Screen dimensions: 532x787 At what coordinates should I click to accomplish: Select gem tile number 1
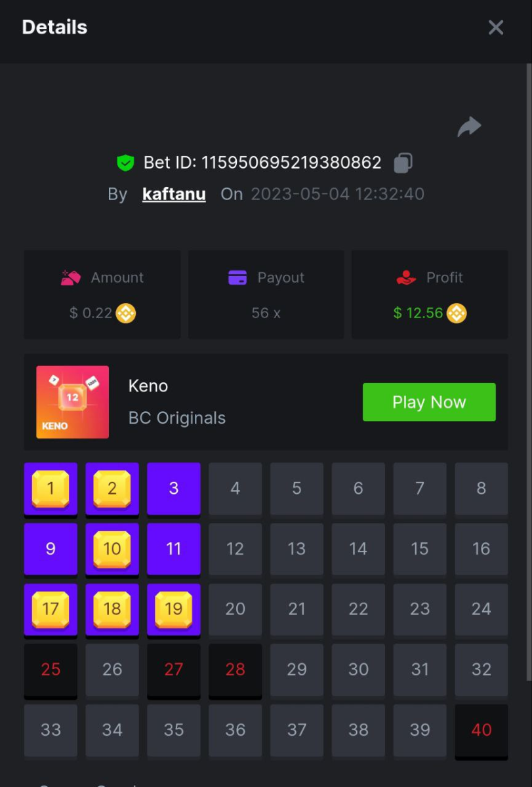point(51,489)
